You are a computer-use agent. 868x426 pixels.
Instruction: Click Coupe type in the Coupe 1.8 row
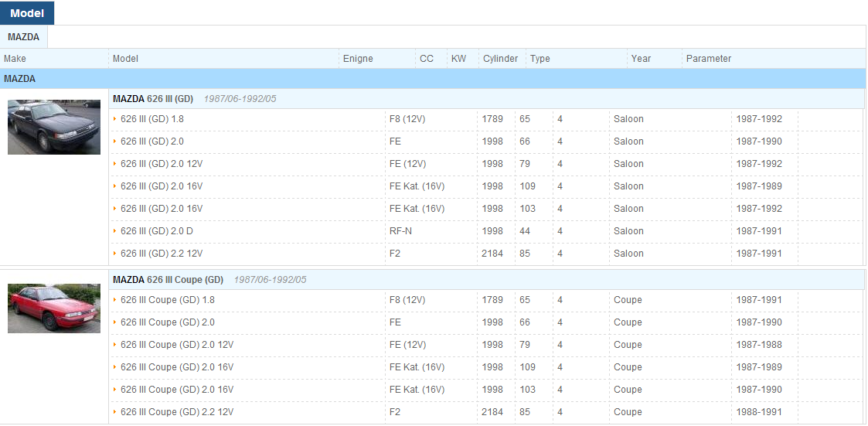click(628, 300)
